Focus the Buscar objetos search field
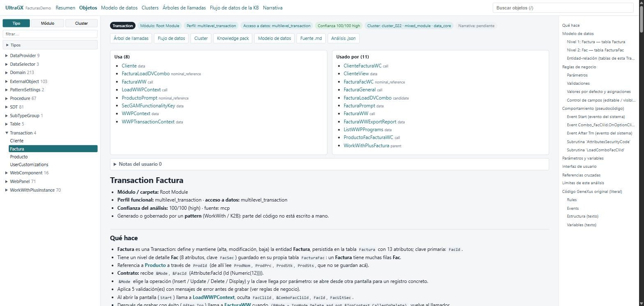 click(563, 8)
